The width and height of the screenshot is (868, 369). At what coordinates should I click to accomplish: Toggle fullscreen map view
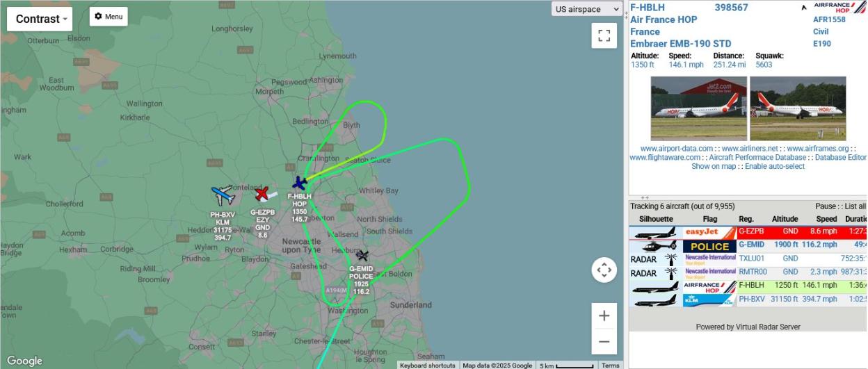point(604,35)
